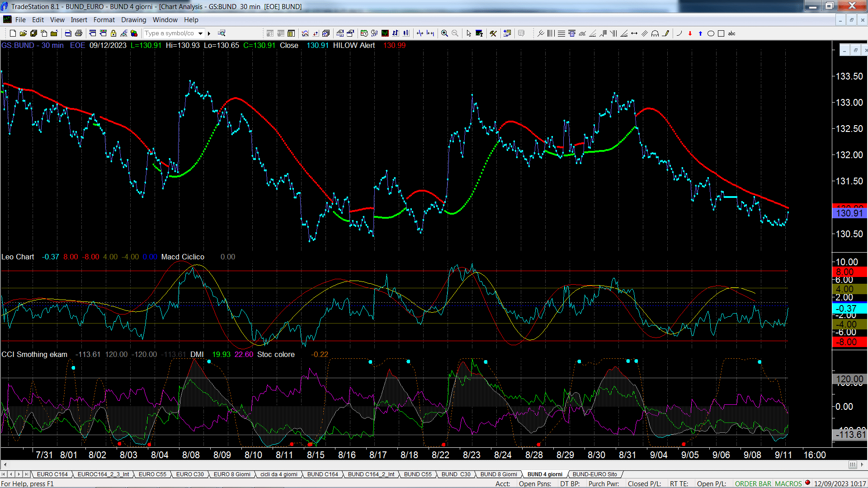Image resolution: width=868 pixels, height=488 pixels.
Task: Click the MACROS status button
Action: [x=788, y=483]
